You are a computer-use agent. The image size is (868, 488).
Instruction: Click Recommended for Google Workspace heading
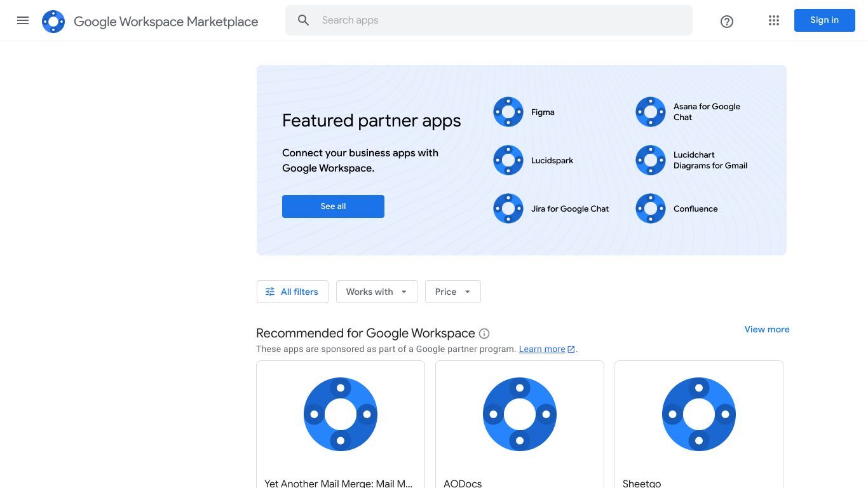coord(365,334)
